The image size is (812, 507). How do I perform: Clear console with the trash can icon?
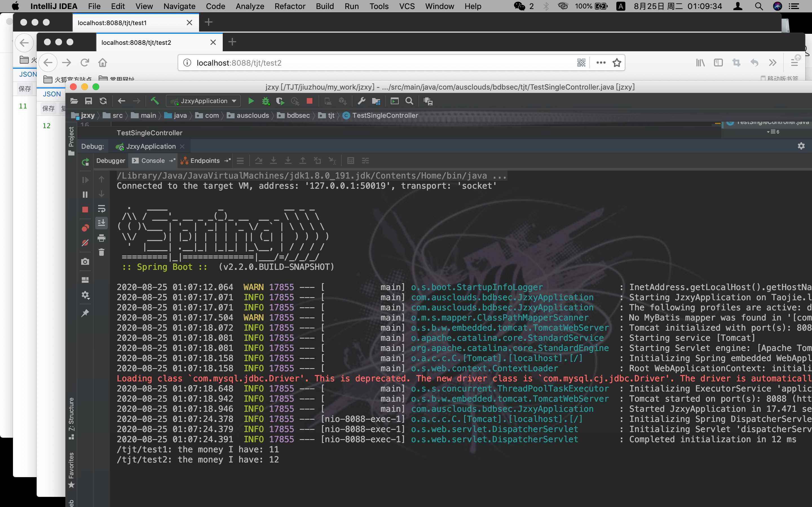[x=101, y=252]
